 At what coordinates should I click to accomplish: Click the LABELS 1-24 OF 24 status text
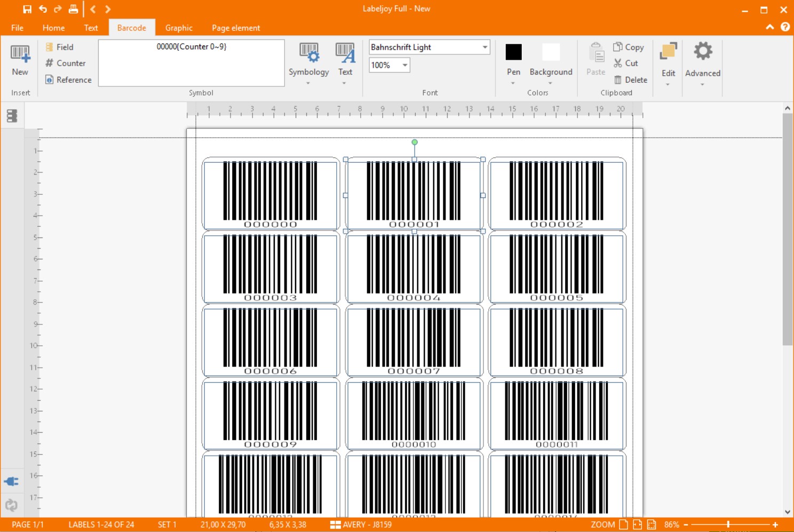101,525
